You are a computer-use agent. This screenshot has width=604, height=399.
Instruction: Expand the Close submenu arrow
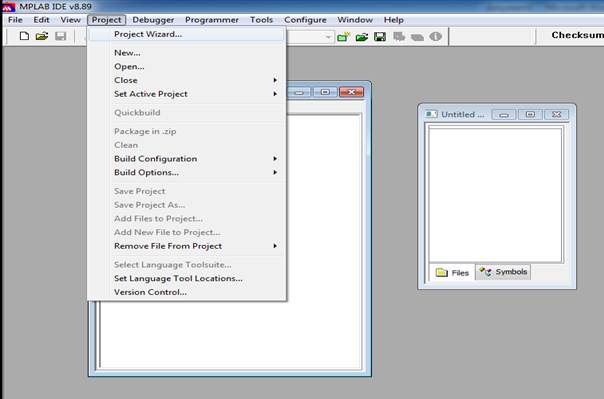(275, 80)
